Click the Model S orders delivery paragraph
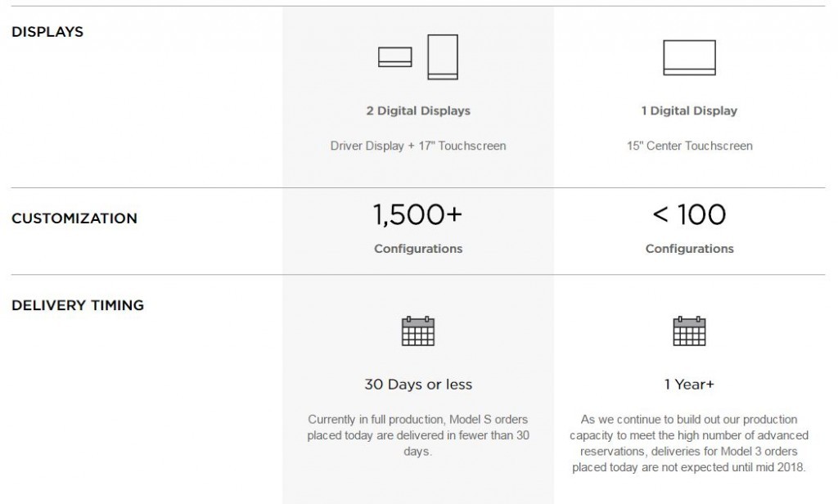The image size is (838, 504). 418,435
